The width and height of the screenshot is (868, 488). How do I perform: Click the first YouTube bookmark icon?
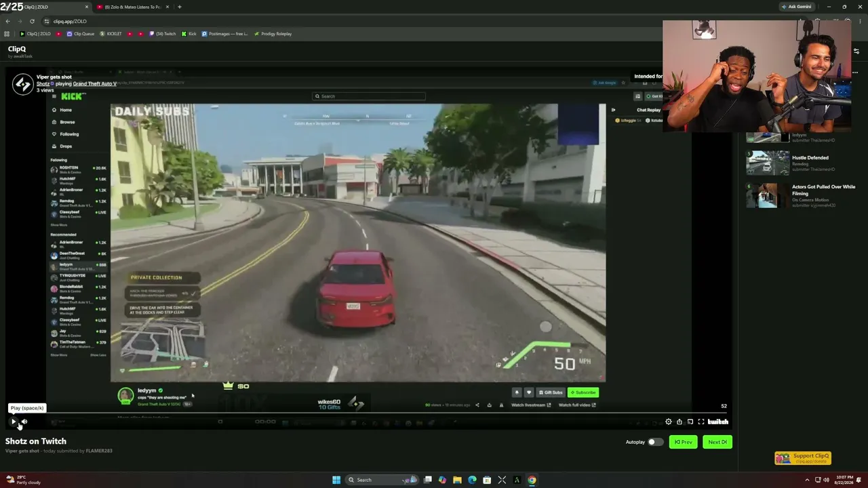coord(59,34)
